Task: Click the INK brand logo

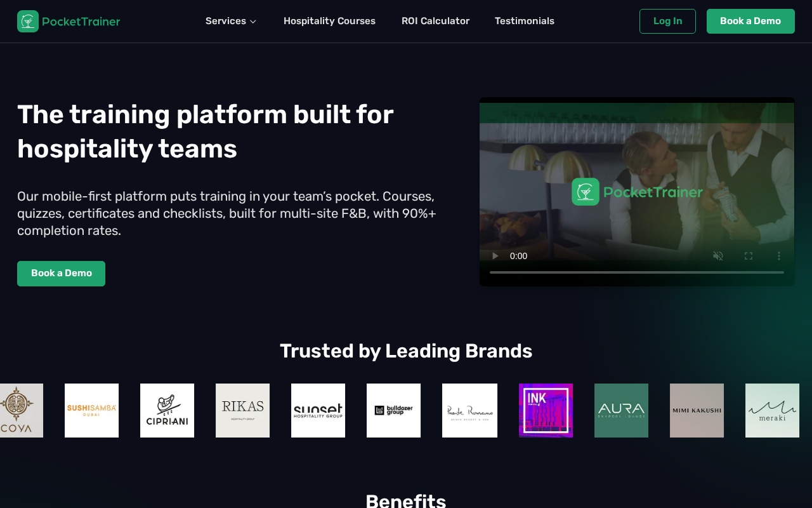Action: pyautogui.click(x=546, y=410)
